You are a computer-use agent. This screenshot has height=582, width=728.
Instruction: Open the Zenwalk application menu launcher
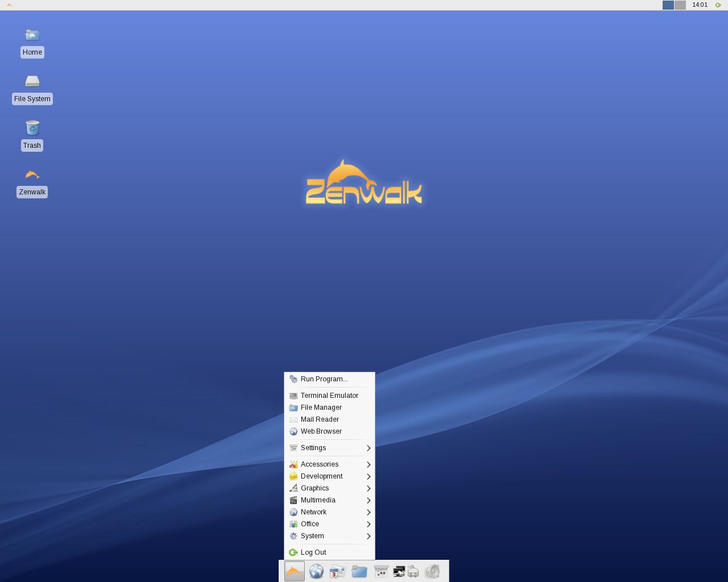click(x=294, y=572)
